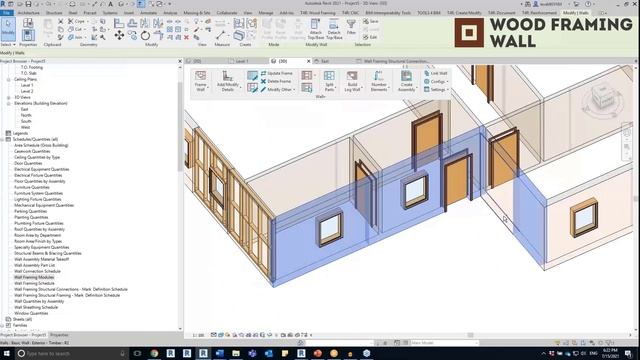Select the Rotate tool in Modify panel
Image resolution: width=640 pixels, height=360 pixels.
[x=145, y=36]
